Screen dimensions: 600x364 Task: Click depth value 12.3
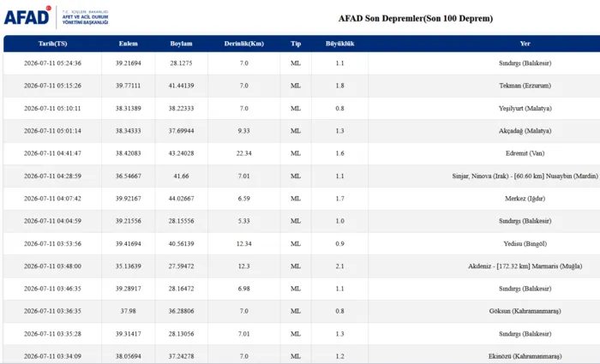pos(243,266)
